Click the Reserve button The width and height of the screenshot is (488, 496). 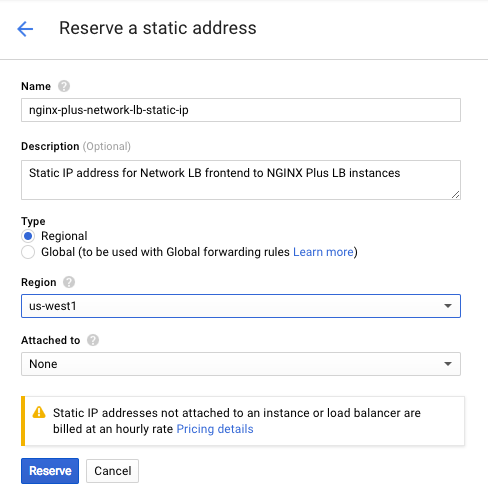50,471
